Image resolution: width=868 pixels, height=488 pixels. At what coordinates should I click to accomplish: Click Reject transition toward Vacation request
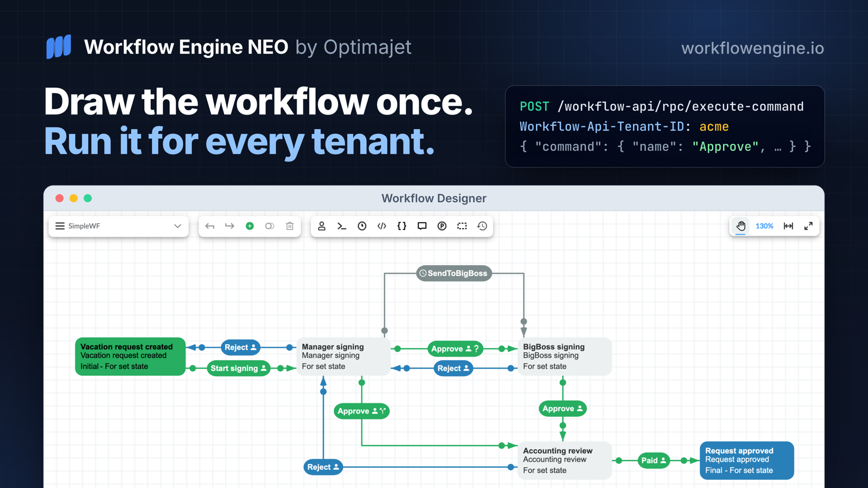(x=241, y=348)
